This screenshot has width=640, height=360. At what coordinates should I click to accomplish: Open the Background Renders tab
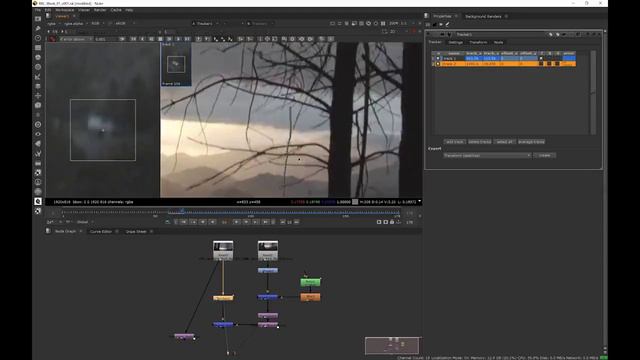point(483,16)
